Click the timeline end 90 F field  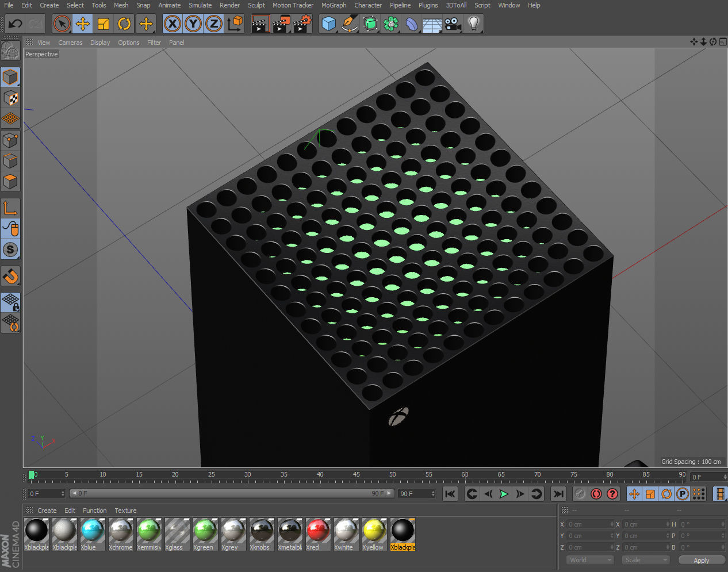[x=417, y=494]
